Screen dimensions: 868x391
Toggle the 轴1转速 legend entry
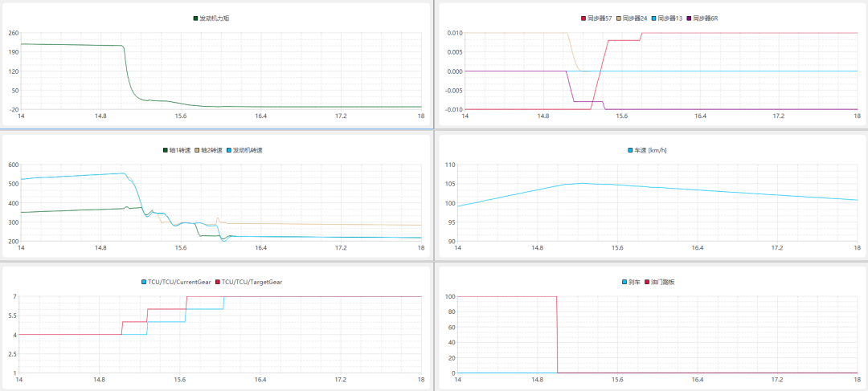[x=177, y=150]
